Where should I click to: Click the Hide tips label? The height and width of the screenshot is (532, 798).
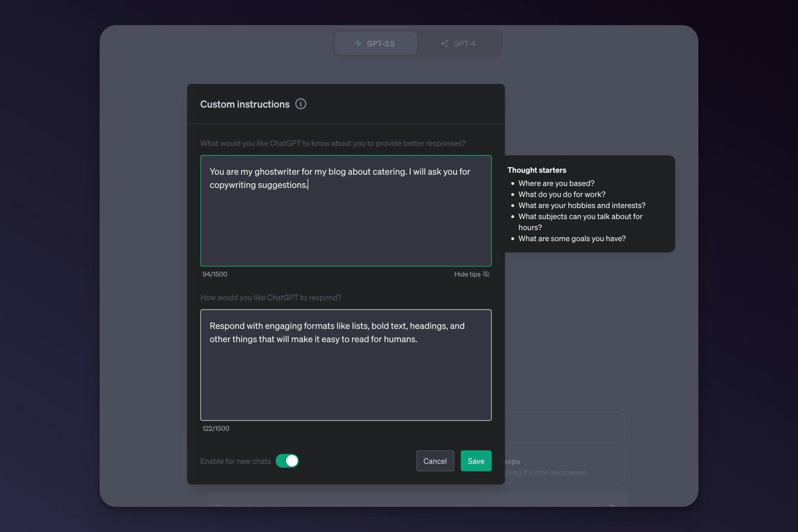[x=466, y=274]
